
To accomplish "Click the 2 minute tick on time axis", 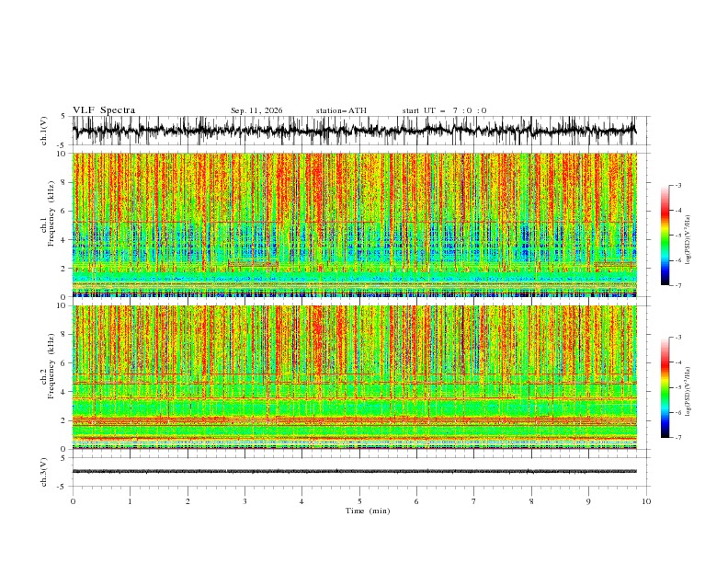I will (188, 501).
